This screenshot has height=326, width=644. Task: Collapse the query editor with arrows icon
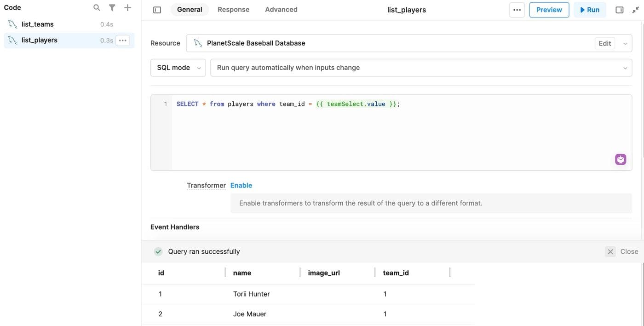(x=635, y=10)
